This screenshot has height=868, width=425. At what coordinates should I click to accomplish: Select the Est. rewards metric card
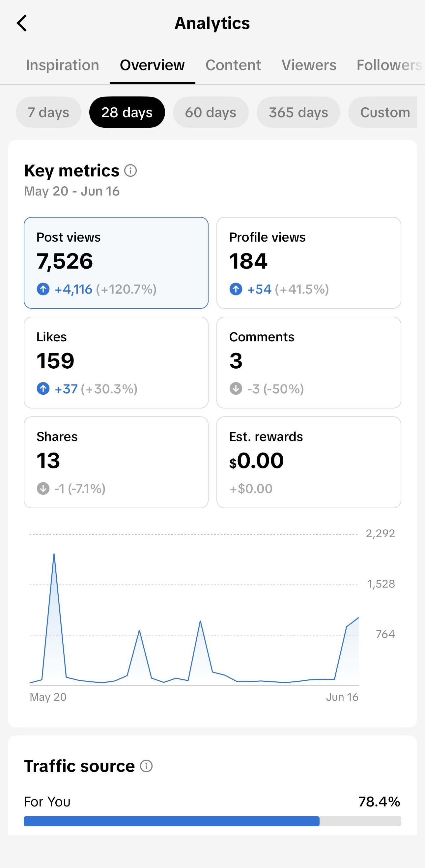tap(309, 462)
